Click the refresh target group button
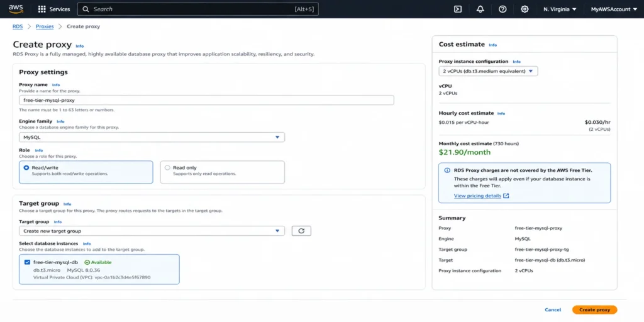Screen dimensions: 644x322 pyautogui.click(x=301, y=231)
